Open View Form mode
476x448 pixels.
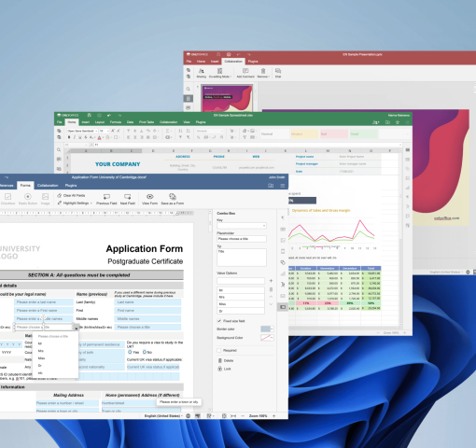[149, 197]
